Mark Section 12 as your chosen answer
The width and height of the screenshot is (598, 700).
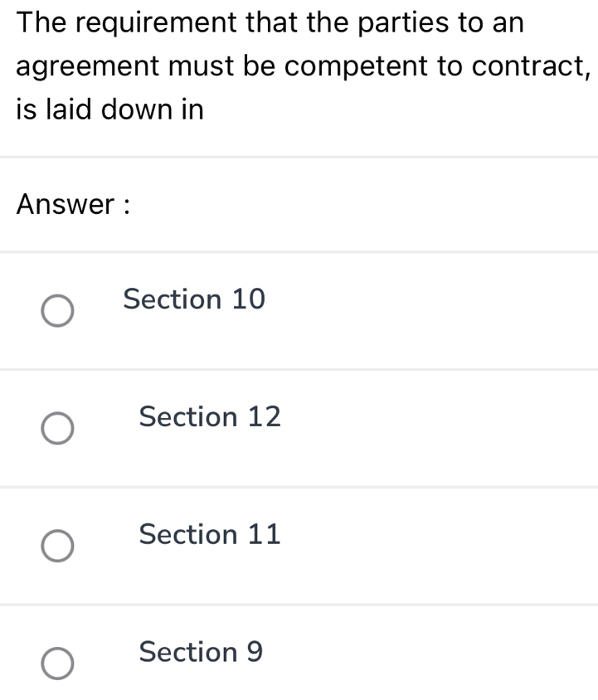(209, 418)
